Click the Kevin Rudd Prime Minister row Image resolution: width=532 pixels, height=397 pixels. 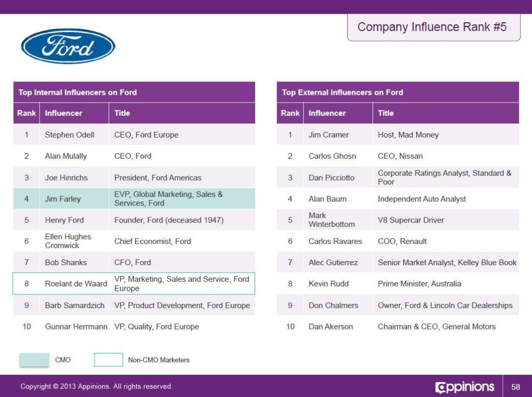[x=397, y=283]
